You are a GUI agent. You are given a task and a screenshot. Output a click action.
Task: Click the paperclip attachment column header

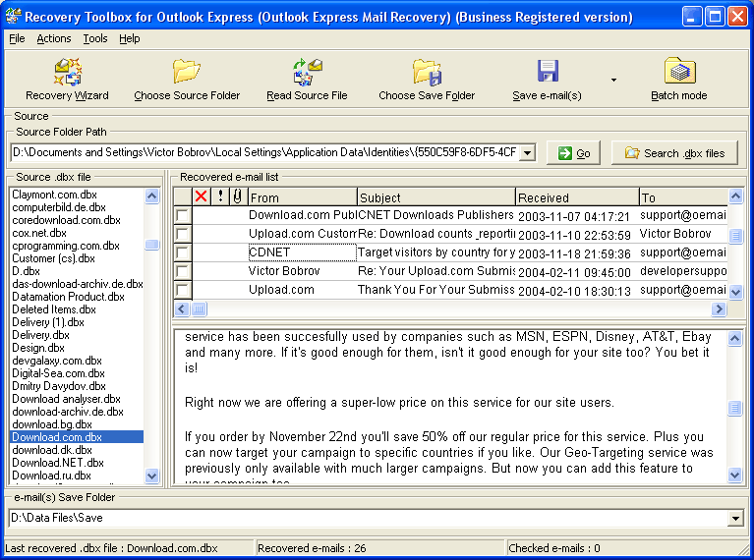coord(237,196)
